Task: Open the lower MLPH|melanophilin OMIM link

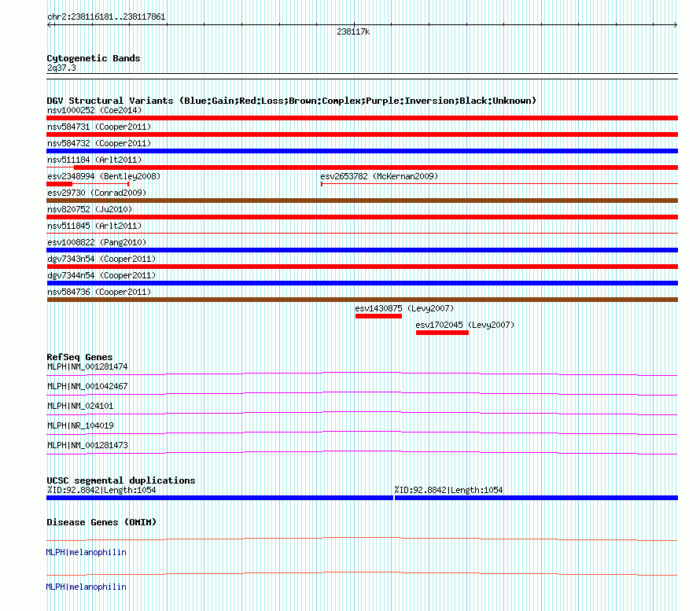Action: coord(87,587)
